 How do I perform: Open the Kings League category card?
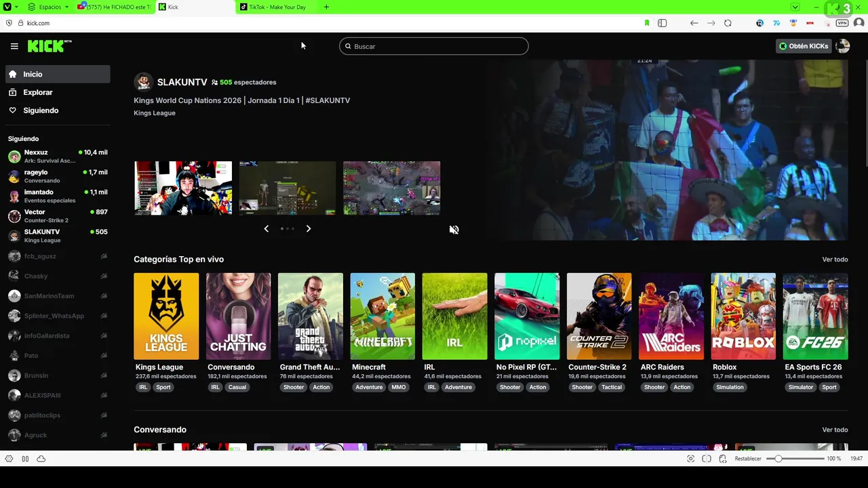pos(166,317)
